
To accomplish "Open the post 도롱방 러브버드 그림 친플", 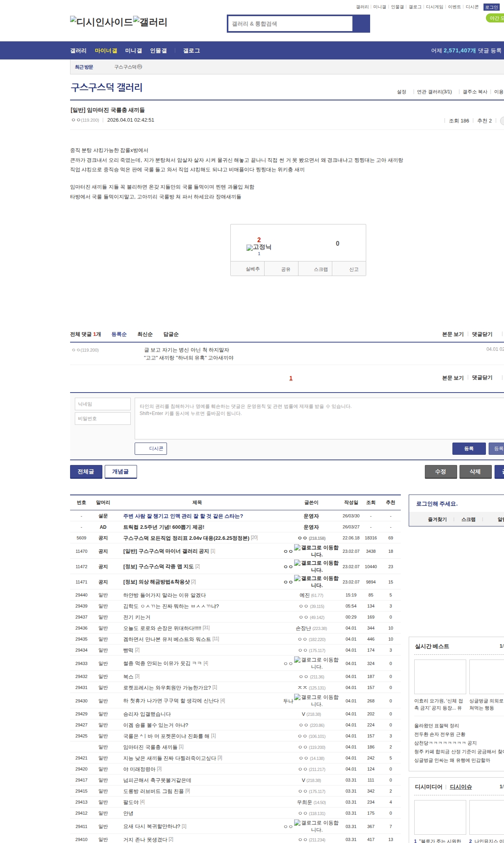I will pyautogui.click(x=154, y=791).
